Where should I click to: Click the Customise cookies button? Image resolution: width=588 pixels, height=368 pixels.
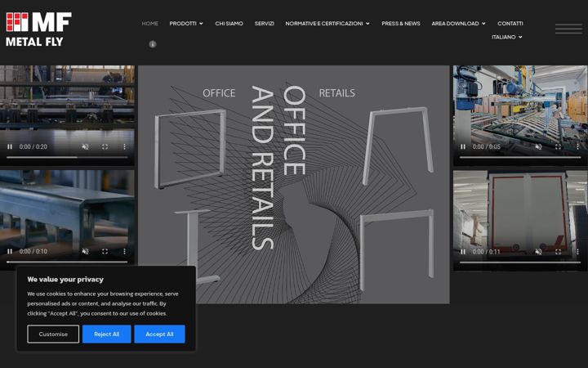click(53, 334)
